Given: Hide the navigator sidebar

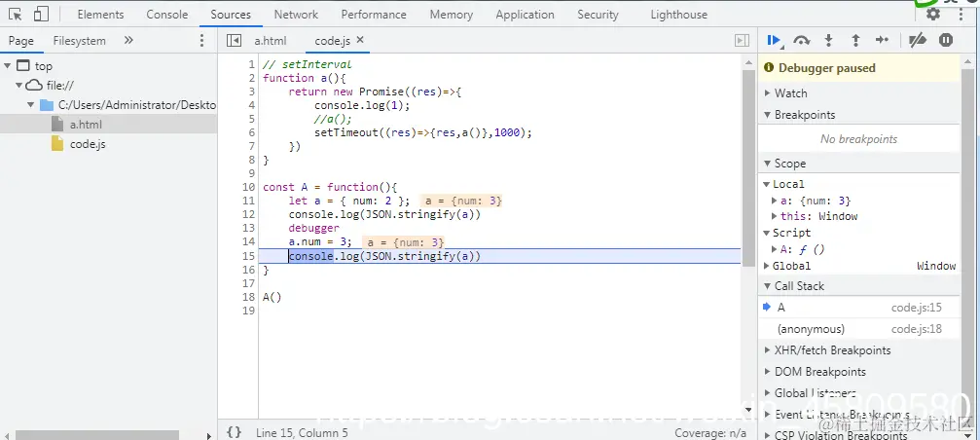Looking at the screenshot, I should click(234, 41).
